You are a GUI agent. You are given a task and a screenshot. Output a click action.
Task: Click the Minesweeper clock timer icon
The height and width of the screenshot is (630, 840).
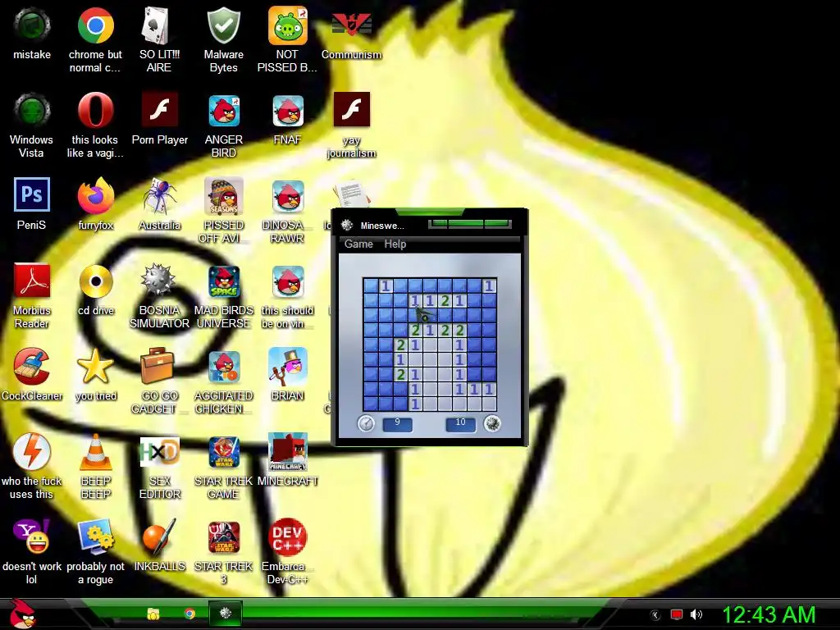coord(367,424)
